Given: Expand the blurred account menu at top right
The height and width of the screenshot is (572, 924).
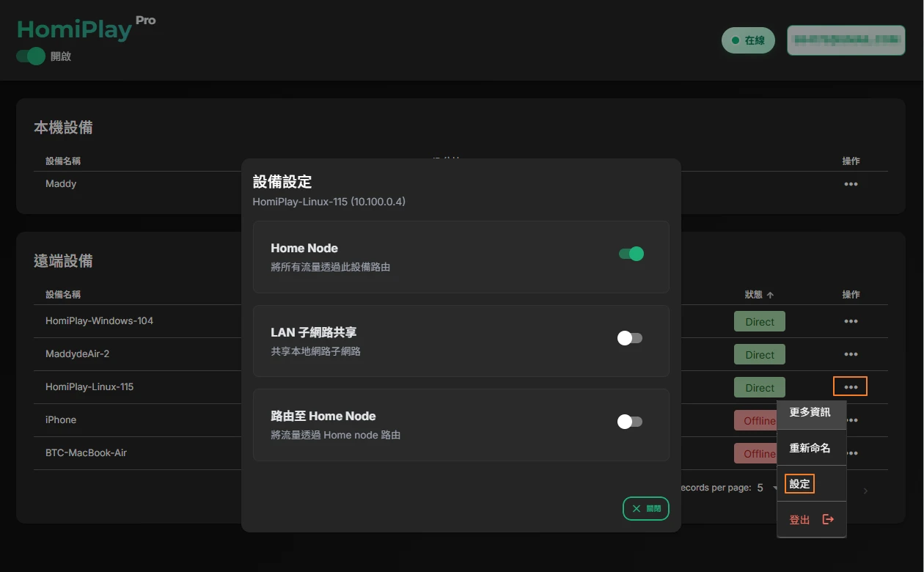Looking at the screenshot, I should [846, 40].
